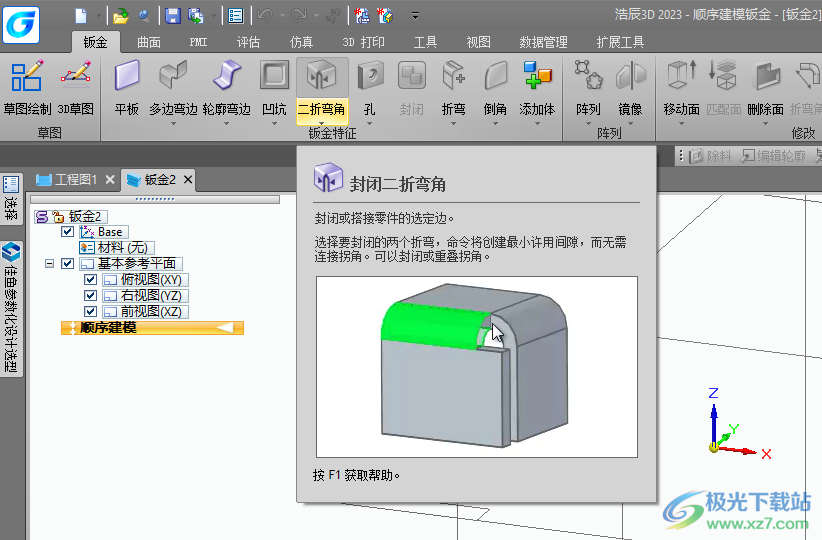Open a file with folder icon
The width and height of the screenshot is (822, 540).
[x=120, y=16]
